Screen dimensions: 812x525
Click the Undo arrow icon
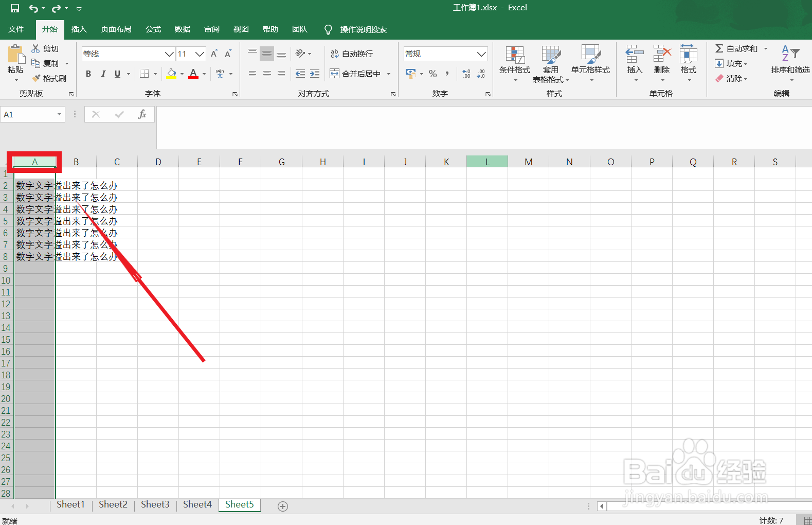point(33,8)
